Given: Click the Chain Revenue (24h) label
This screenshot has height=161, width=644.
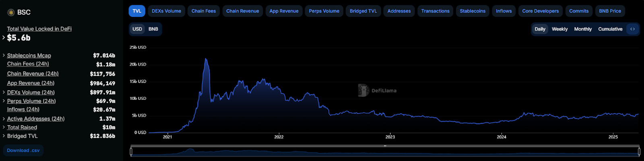Looking at the screenshot, I should tap(33, 74).
